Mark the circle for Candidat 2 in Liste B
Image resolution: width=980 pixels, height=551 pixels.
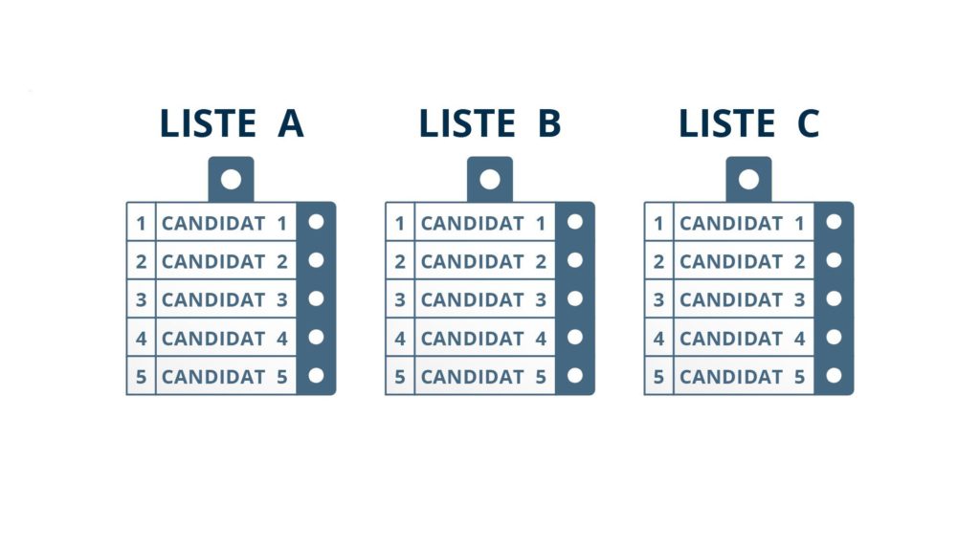click(x=575, y=260)
